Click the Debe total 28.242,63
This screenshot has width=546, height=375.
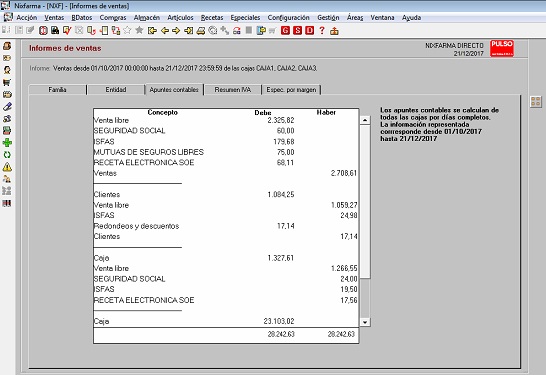pyautogui.click(x=281, y=334)
